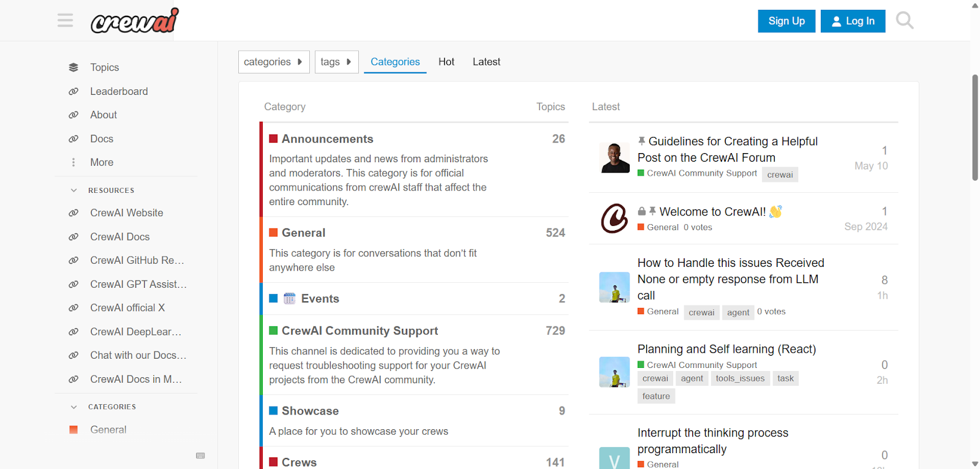Click the link icon beside CrewAI Docs in M…
The image size is (980, 469).
[x=73, y=379]
